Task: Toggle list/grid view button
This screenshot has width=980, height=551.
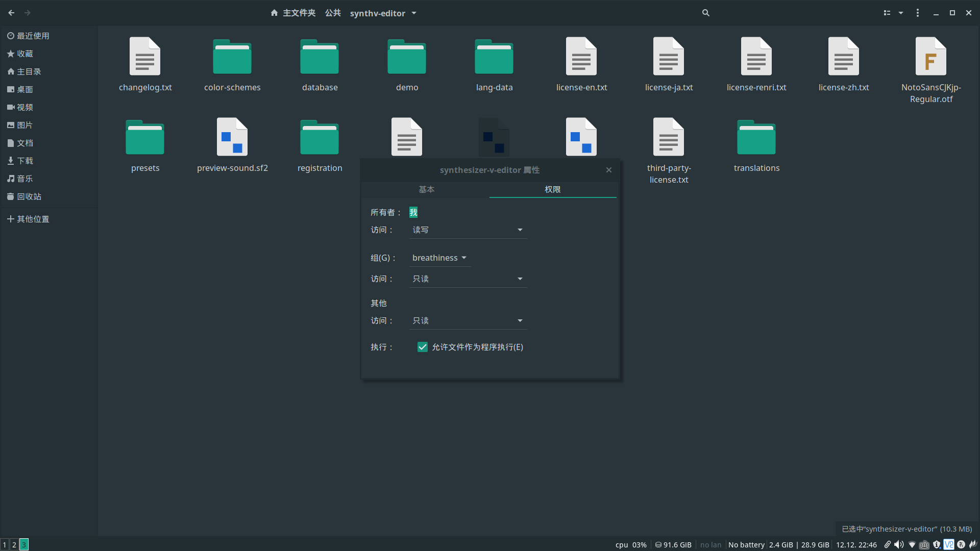Action: [887, 13]
